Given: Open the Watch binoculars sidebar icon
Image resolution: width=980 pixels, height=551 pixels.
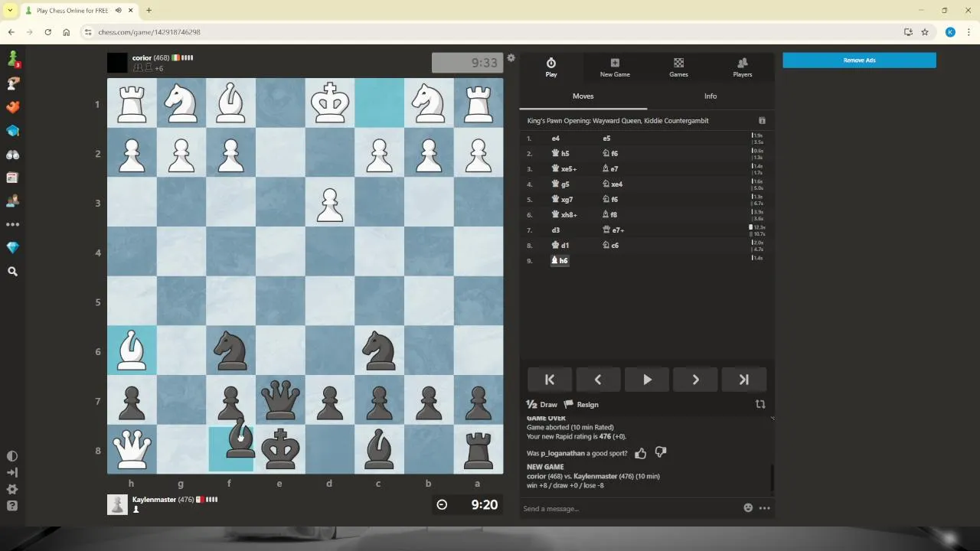Looking at the screenshot, I should 12,155.
